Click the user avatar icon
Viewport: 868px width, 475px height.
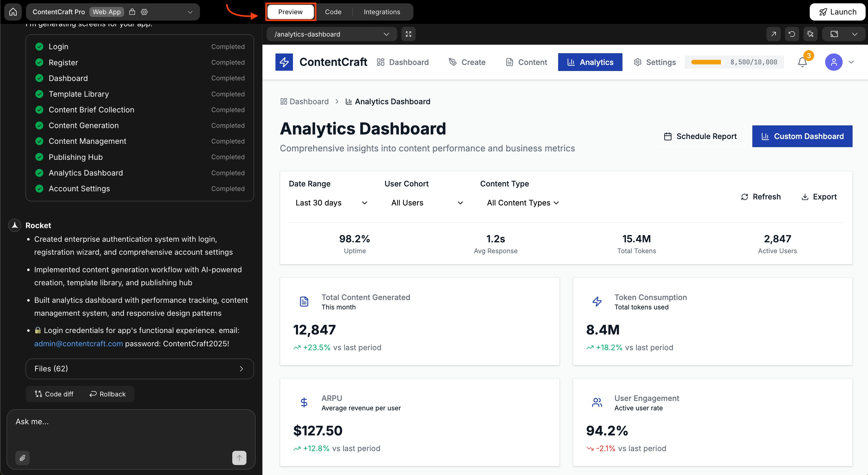click(833, 62)
